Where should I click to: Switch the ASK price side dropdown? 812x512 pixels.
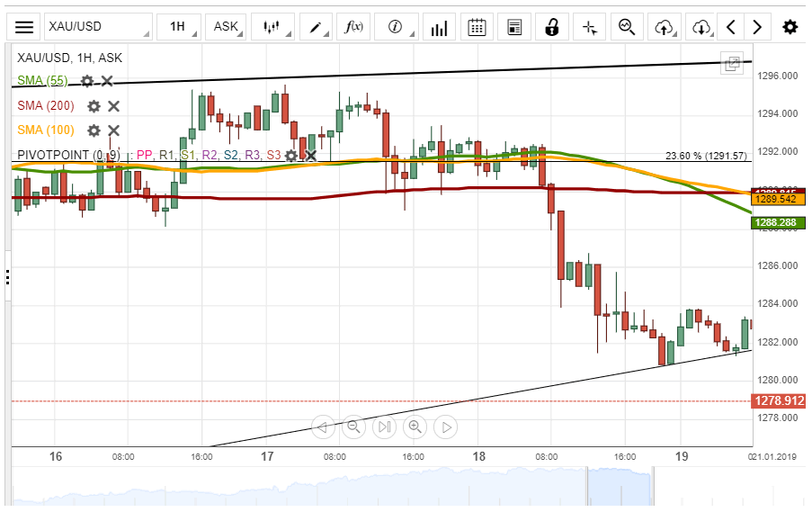click(226, 27)
